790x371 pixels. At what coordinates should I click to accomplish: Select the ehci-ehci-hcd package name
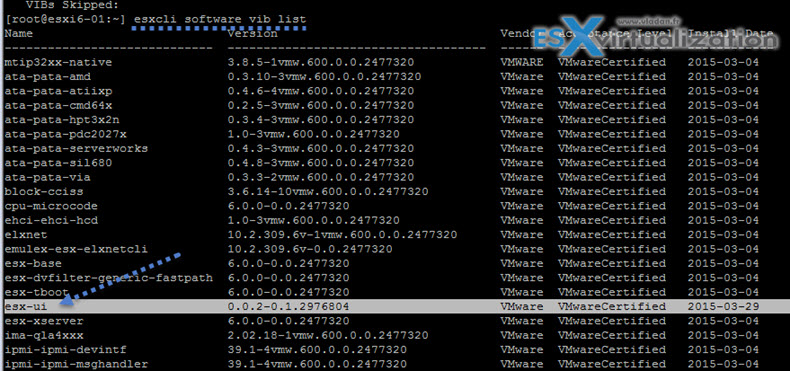point(51,221)
